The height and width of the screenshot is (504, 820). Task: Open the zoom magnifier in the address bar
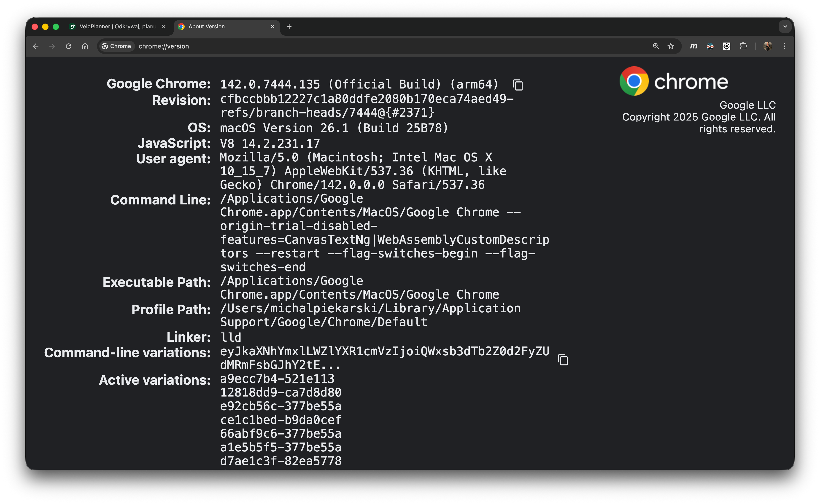[x=655, y=46]
